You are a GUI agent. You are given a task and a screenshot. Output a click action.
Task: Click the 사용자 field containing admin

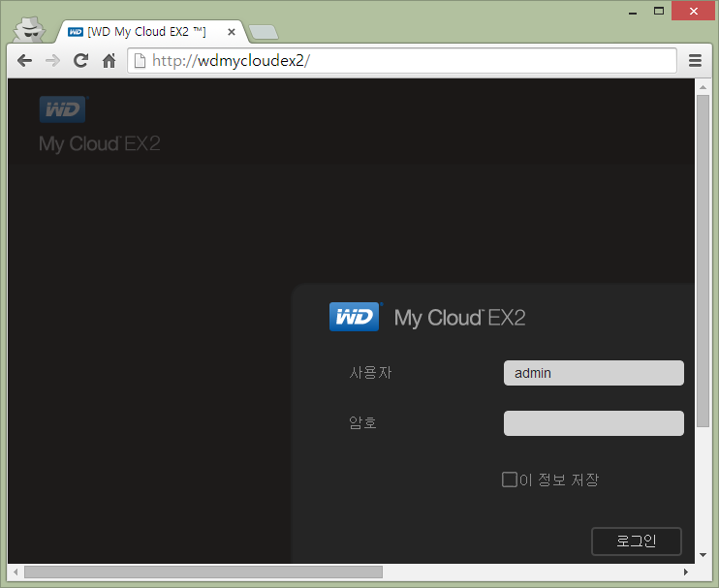[x=593, y=373]
